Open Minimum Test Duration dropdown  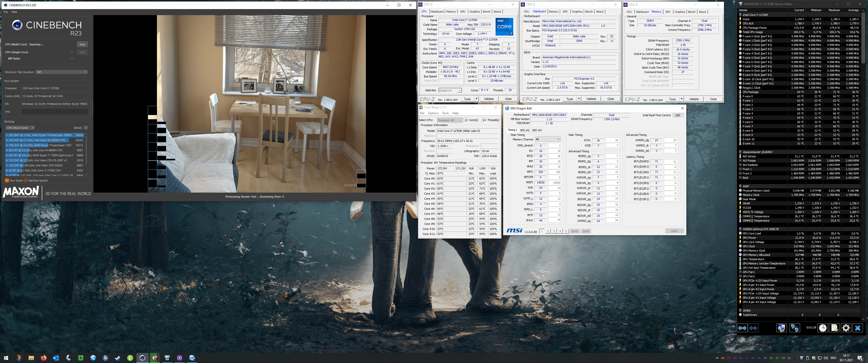coord(62,72)
